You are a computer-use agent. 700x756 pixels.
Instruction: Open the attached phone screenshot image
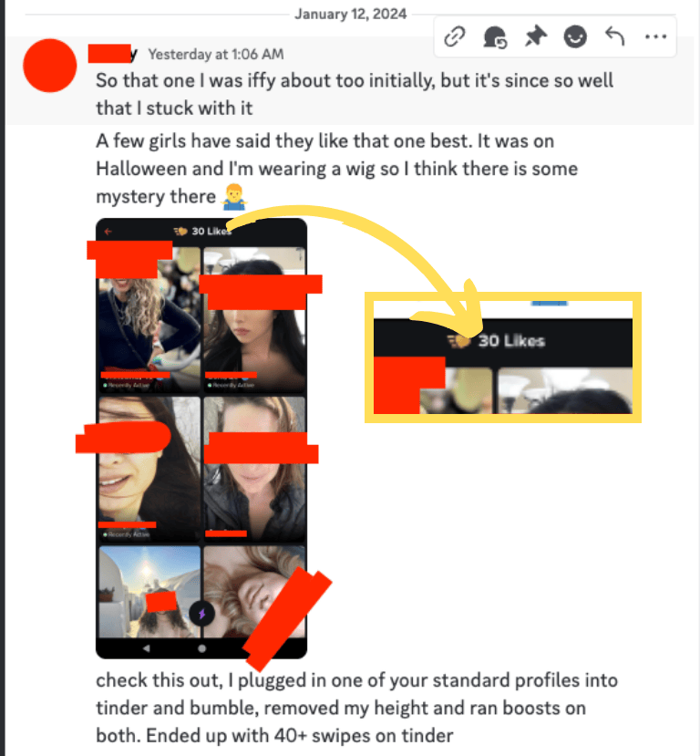pos(201,439)
